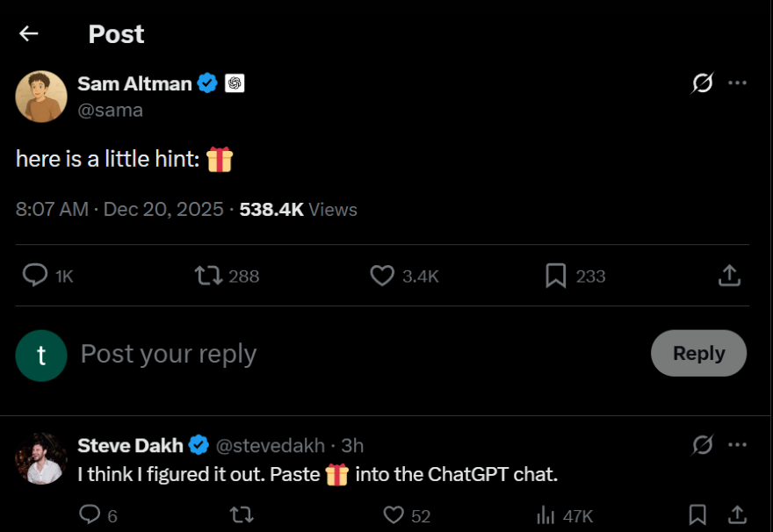Expand more options on Steve Dakh's reply

(x=738, y=446)
